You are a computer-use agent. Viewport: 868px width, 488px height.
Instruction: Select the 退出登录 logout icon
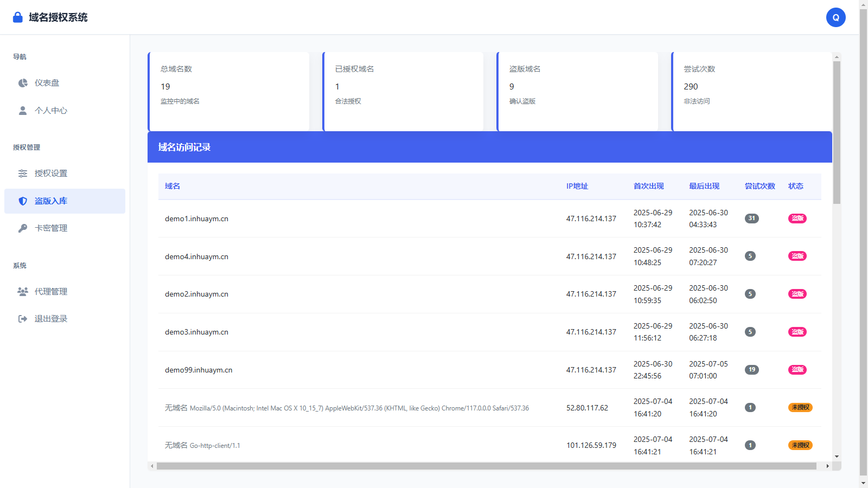tap(22, 318)
